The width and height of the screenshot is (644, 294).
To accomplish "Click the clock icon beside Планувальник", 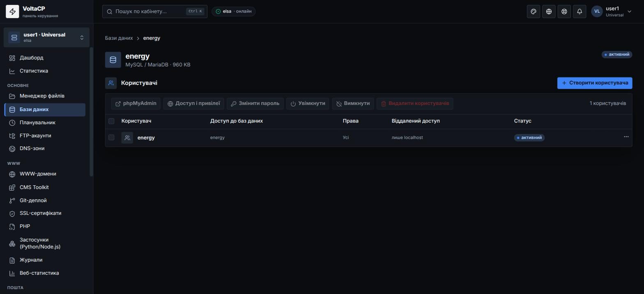I will 12,123.
